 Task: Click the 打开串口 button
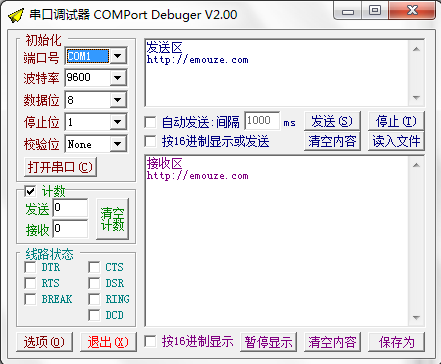[x=60, y=167]
